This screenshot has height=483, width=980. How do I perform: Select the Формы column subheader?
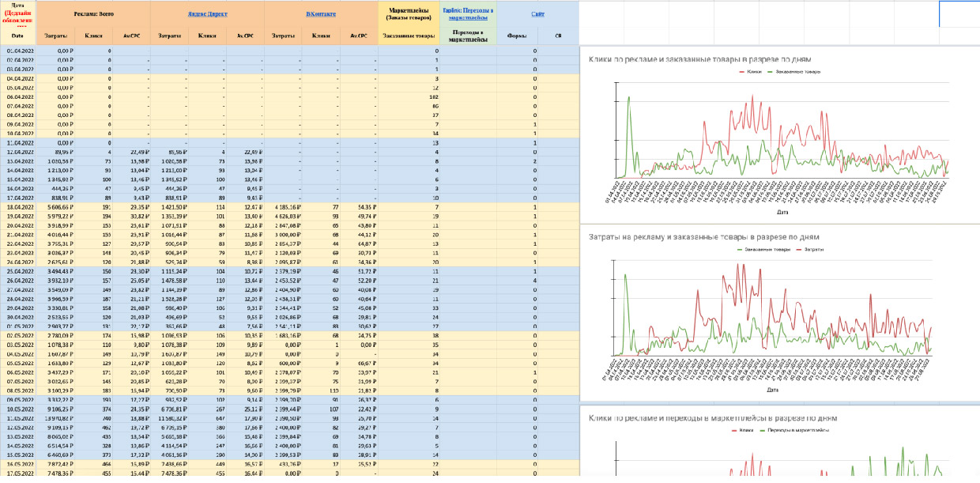[x=518, y=36]
